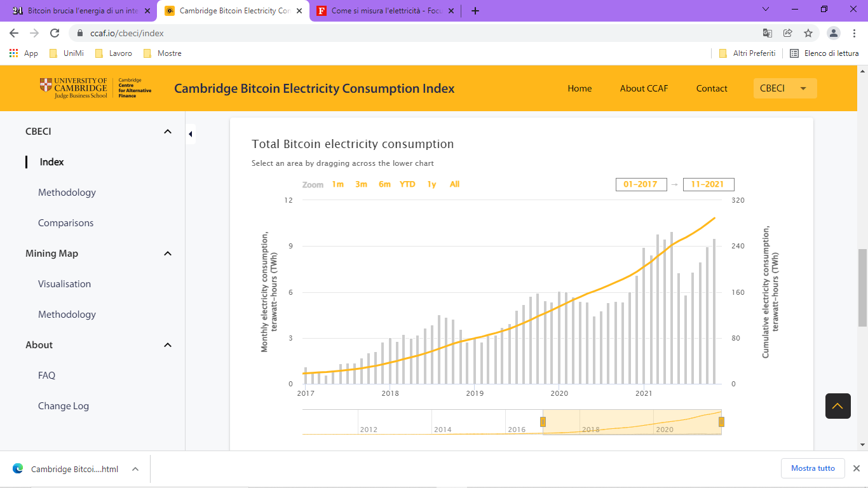Viewport: 868px width, 488px height.
Task: Zoom chart to 1m
Action: (x=337, y=184)
